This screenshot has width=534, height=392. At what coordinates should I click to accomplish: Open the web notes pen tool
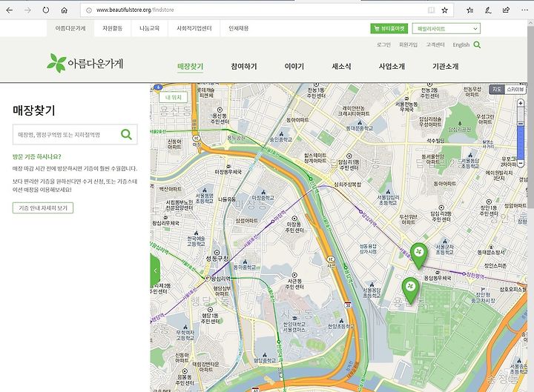point(488,10)
